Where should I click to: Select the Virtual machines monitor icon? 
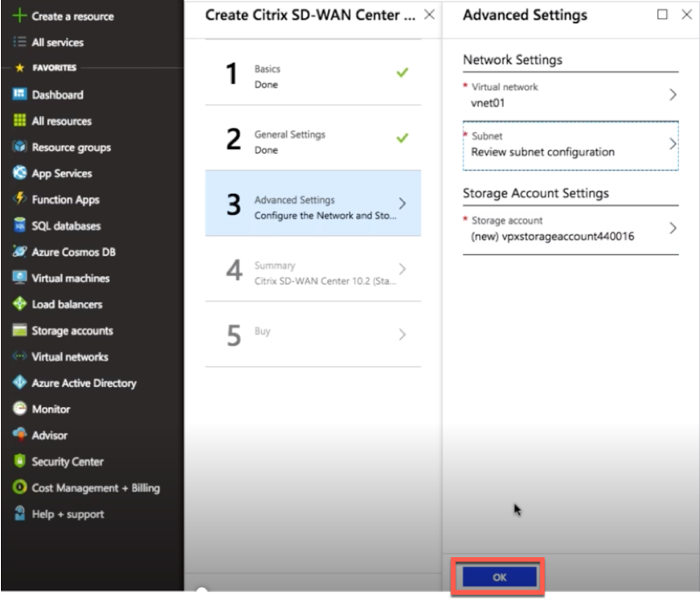[20, 278]
